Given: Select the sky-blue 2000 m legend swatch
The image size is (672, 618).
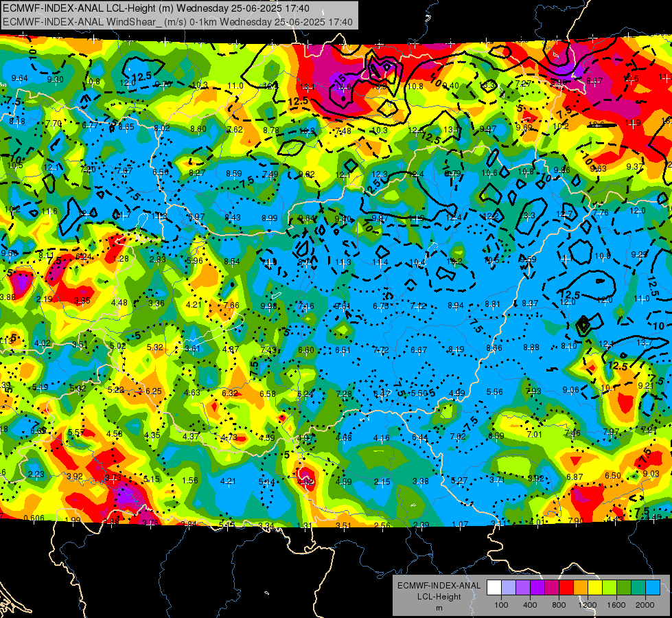Looking at the screenshot, I should point(653,588).
